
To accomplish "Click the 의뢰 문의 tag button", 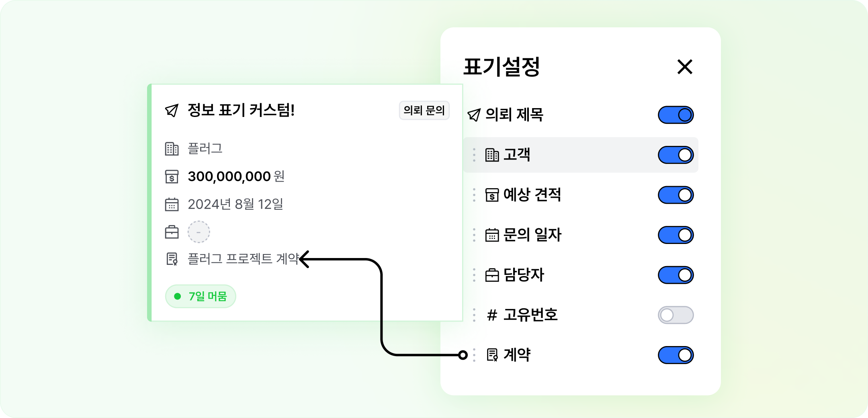I will (x=424, y=110).
